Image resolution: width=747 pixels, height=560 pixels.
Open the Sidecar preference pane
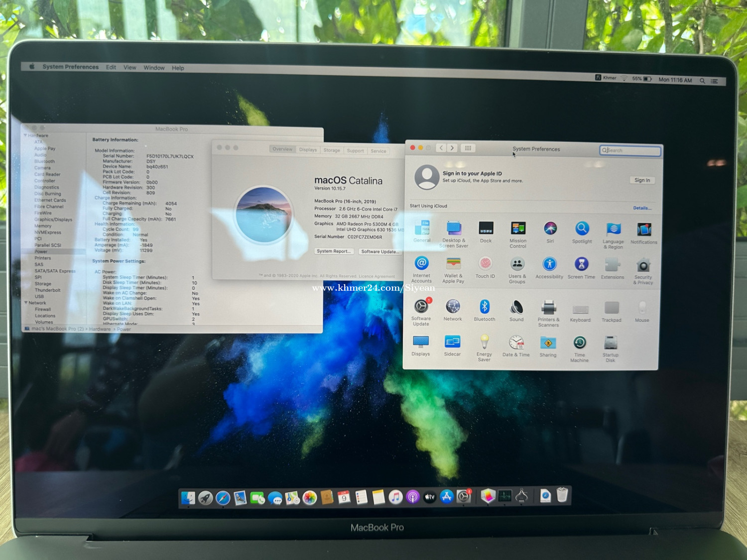point(452,346)
